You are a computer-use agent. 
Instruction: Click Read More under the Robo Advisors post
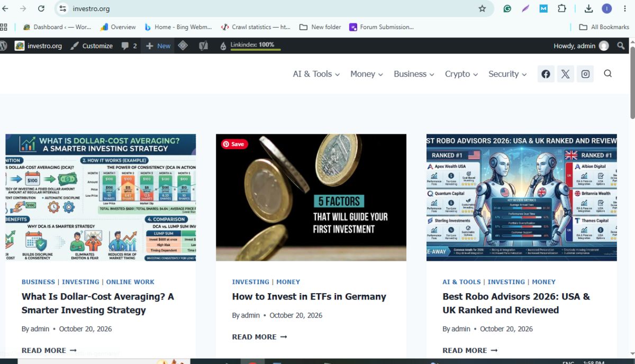click(470, 350)
